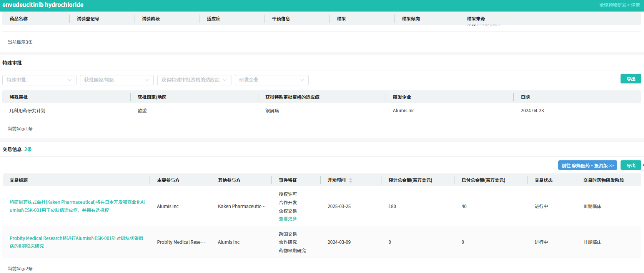Select the Alumis Inc main participant cell
This screenshot has width=644, height=273.
168,206
